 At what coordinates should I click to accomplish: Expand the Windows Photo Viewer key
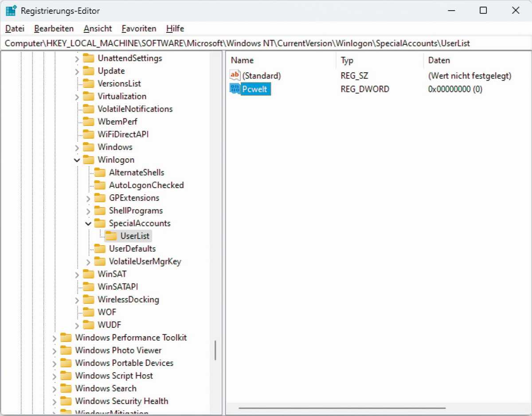pos(55,351)
